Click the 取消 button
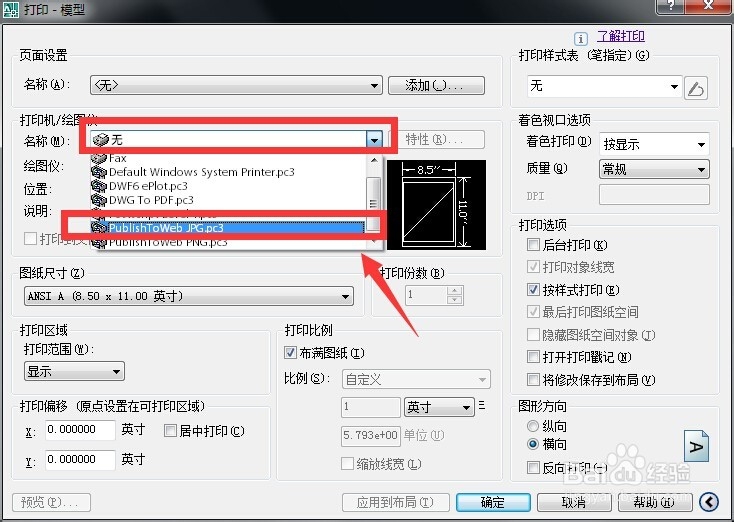The image size is (734, 522). click(574, 502)
